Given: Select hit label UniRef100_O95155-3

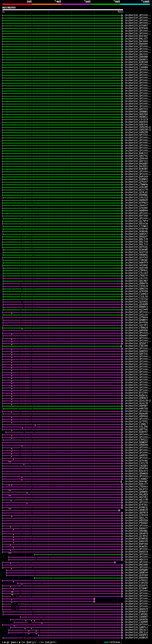Looking at the screenshot, I should [x=138, y=130].
